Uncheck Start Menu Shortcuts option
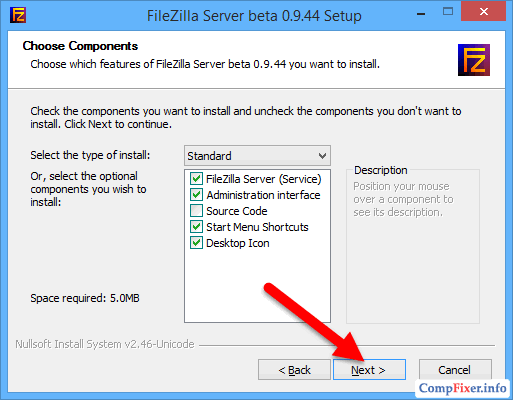This screenshot has width=513, height=400. (196, 227)
